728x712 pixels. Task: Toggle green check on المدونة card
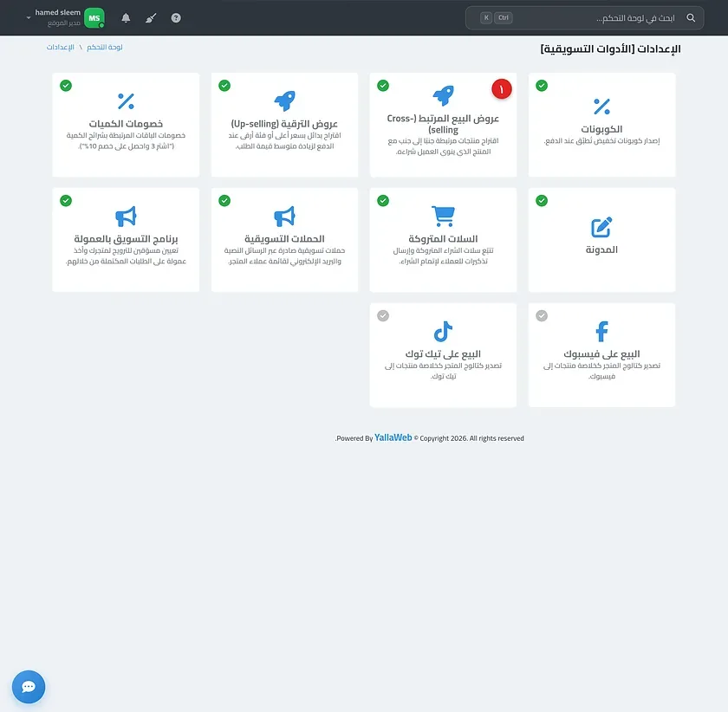click(542, 200)
